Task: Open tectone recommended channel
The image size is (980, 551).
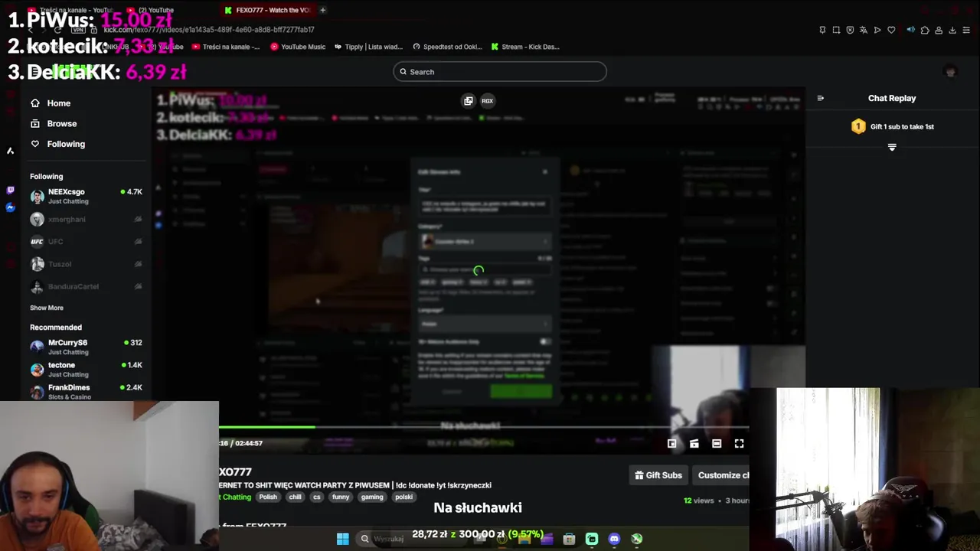Action: coord(86,369)
